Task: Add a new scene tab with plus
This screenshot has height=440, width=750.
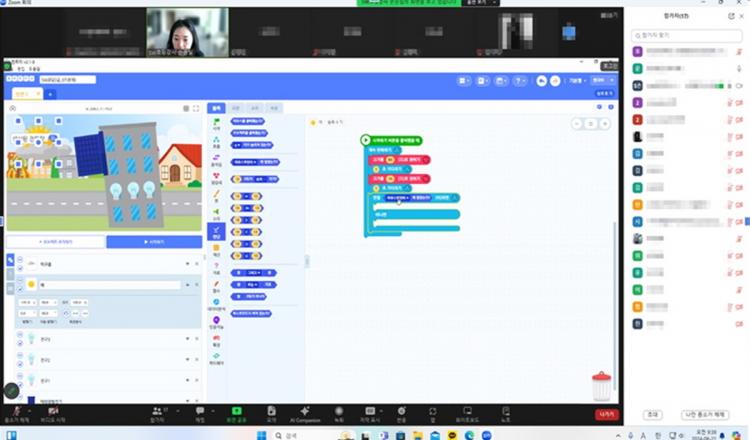Action: coord(51,94)
